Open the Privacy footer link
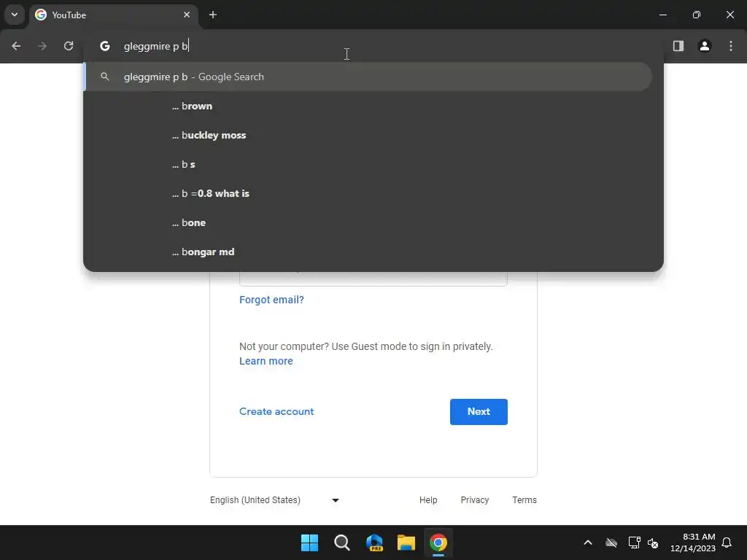 coord(474,500)
